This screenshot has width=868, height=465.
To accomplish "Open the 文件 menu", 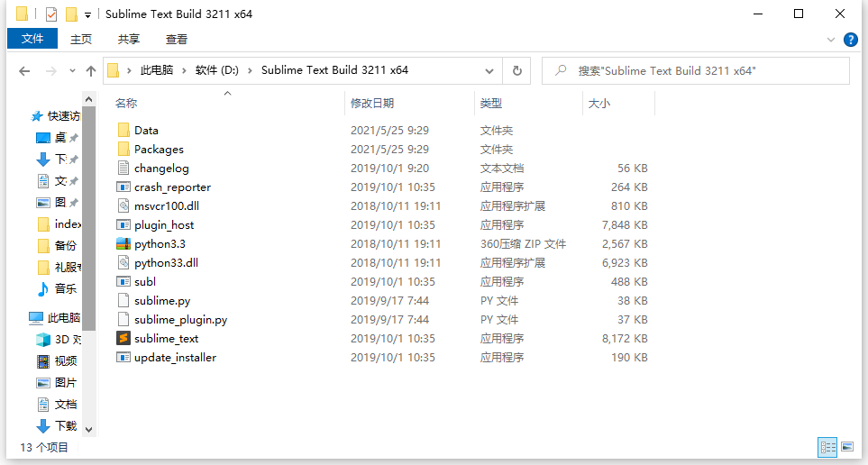I will tap(32, 39).
